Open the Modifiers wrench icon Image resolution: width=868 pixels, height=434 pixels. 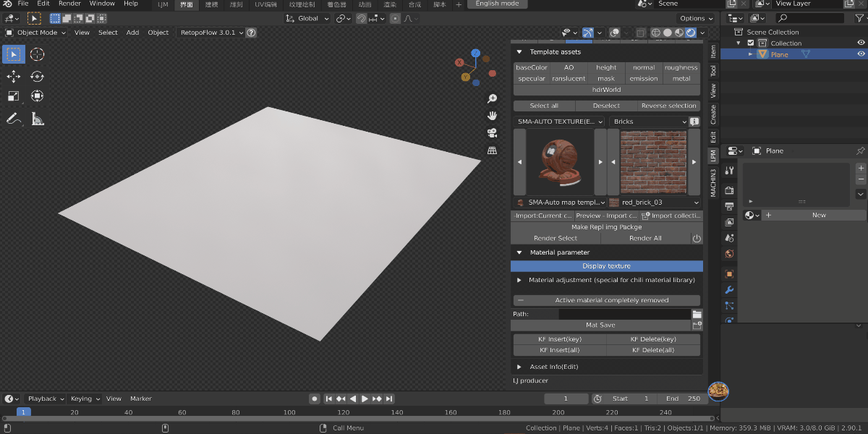(729, 290)
